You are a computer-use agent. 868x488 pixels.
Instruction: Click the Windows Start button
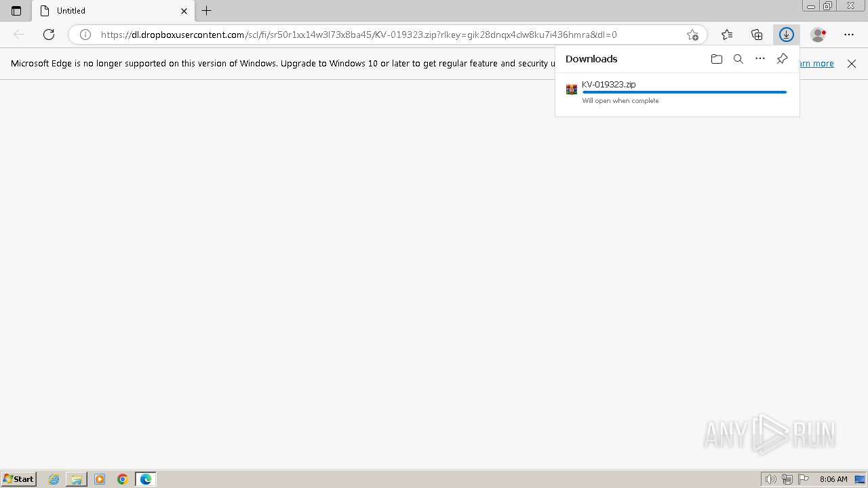point(18,479)
